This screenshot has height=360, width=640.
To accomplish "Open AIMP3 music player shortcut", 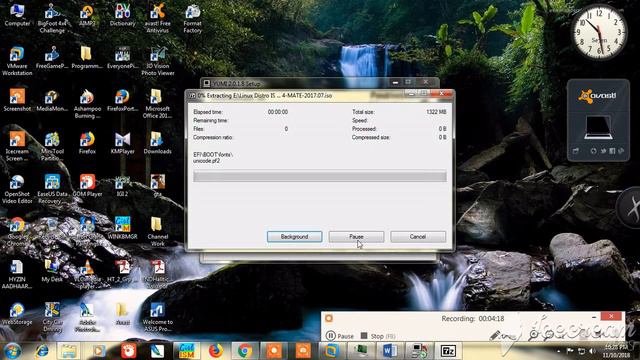I will pos(87,16).
